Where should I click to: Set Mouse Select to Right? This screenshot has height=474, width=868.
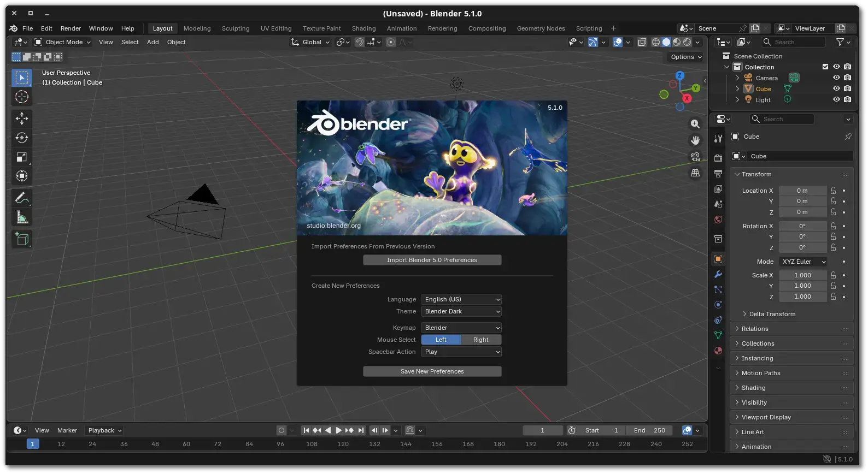(480, 340)
